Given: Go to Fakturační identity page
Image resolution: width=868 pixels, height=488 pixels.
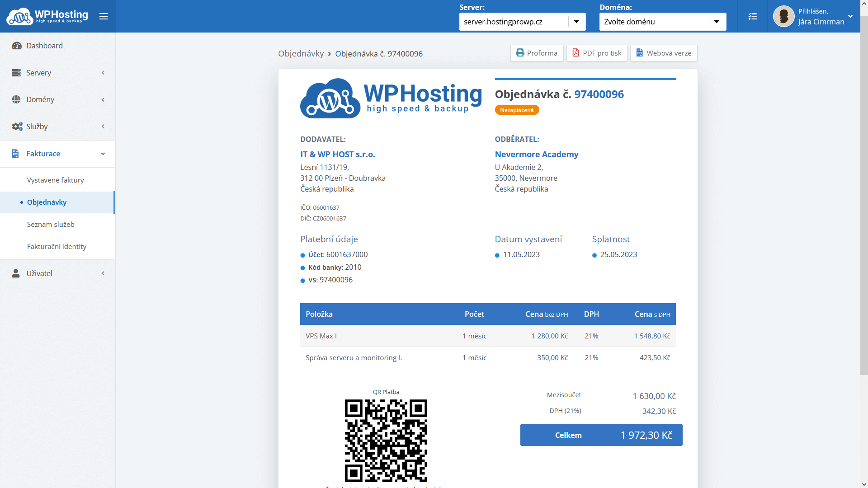Looking at the screenshot, I should pos(57,246).
